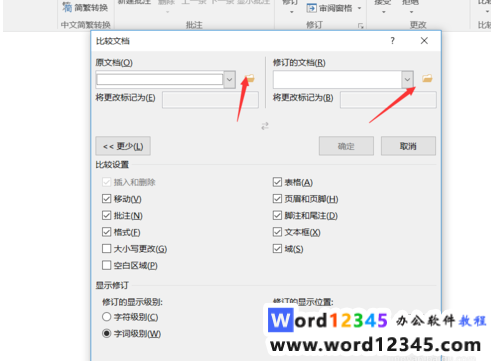Click the 确定 button
The height and width of the screenshot is (361, 491).
[346, 146]
